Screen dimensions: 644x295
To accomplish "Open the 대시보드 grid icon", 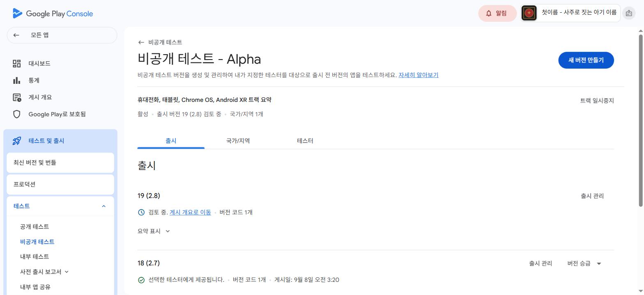I will [x=17, y=63].
